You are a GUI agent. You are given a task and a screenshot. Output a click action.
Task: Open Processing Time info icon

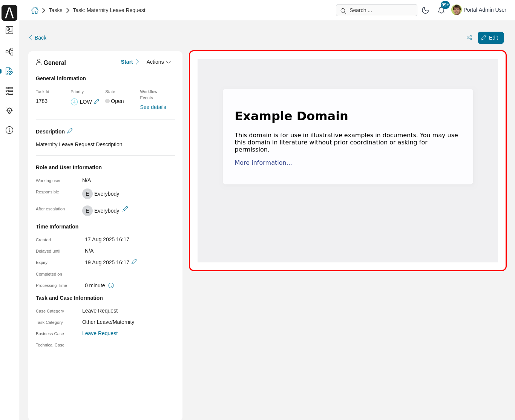[111, 285]
